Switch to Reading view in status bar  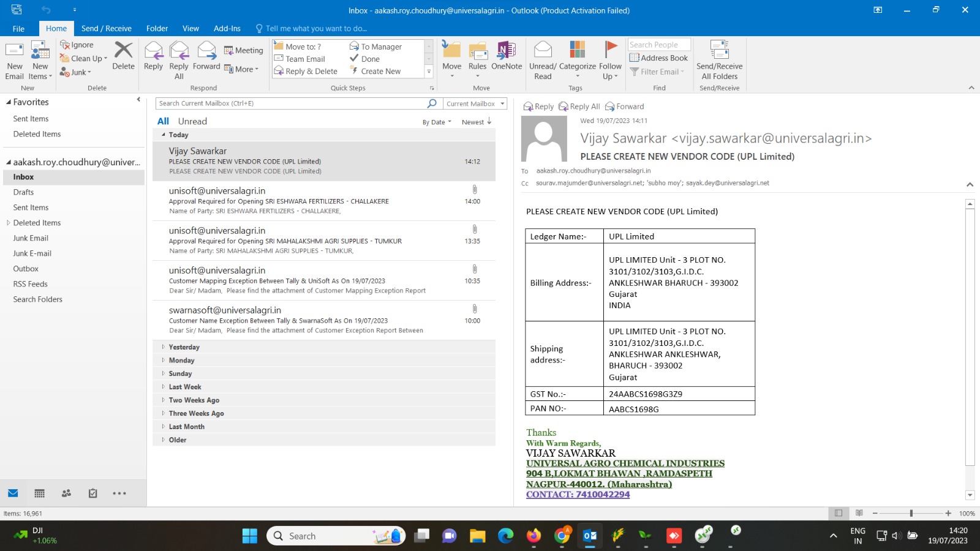point(859,513)
